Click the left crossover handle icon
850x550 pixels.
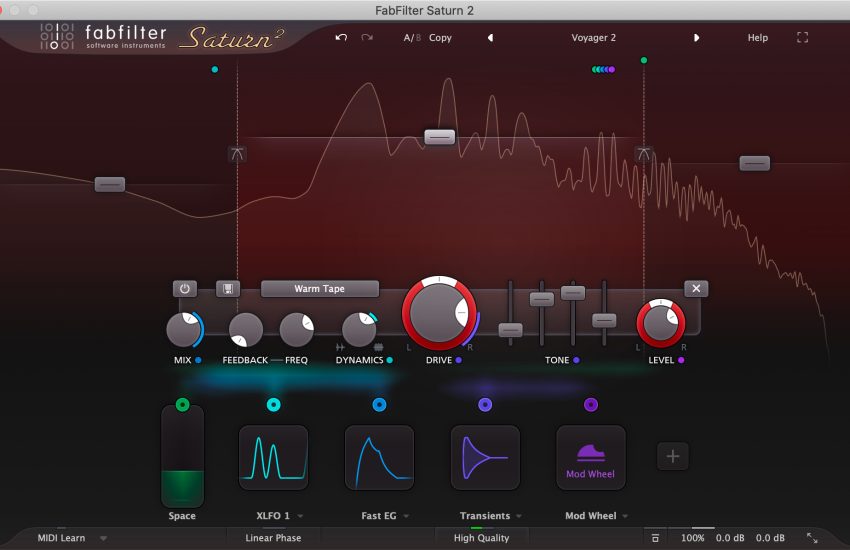(x=237, y=154)
